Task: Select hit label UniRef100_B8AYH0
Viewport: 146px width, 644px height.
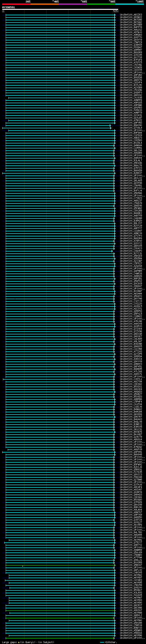Action: pos(131,125)
